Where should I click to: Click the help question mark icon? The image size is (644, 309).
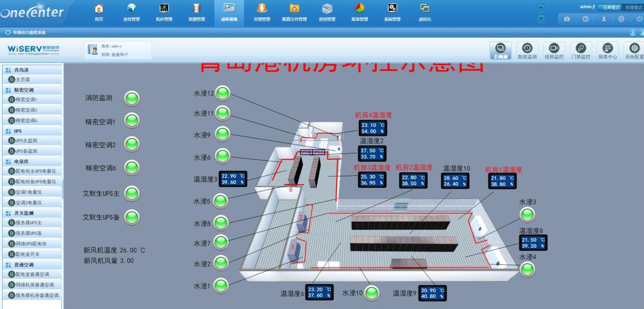585,19
